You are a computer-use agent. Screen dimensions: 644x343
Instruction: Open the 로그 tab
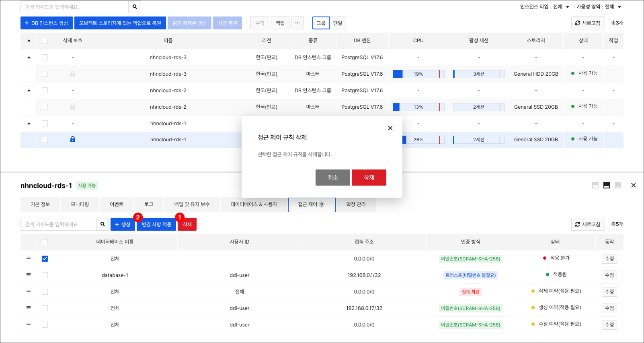pos(149,205)
